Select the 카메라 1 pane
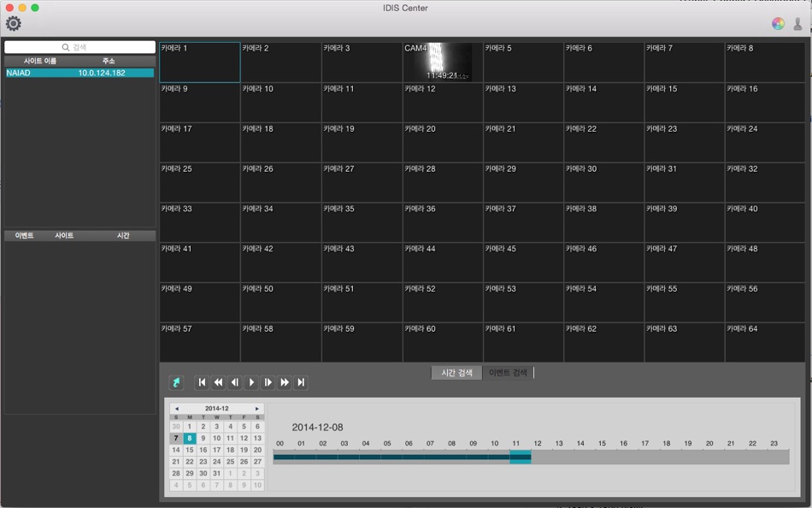The height and width of the screenshot is (508, 812). tap(200, 62)
